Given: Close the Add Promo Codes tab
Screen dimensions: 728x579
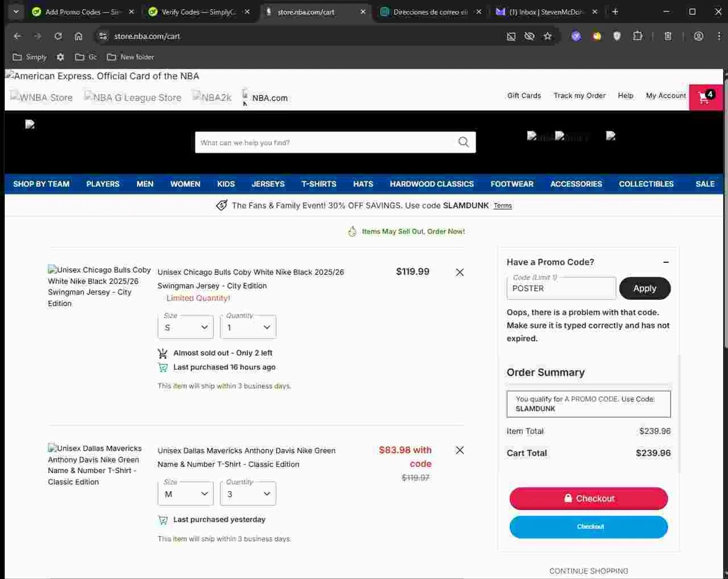Looking at the screenshot, I should click(x=131, y=12).
